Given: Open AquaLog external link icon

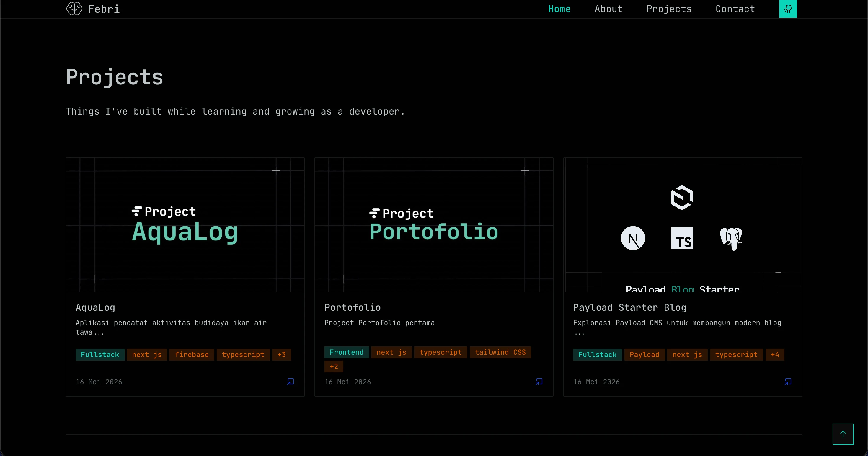Looking at the screenshot, I should 290,382.
